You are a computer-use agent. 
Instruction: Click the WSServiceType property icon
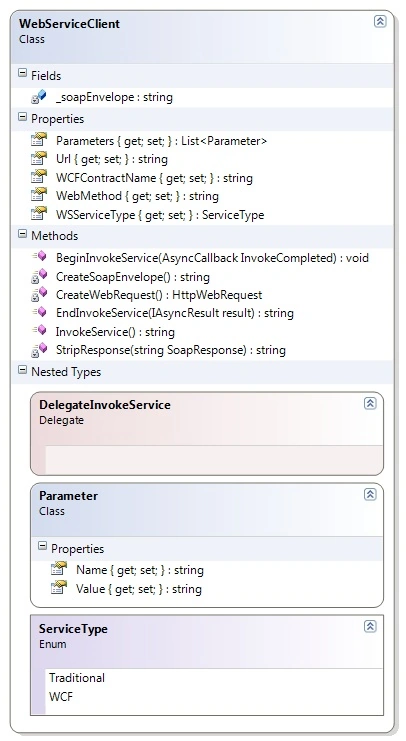pyautogui.click(x=39, y=214)
